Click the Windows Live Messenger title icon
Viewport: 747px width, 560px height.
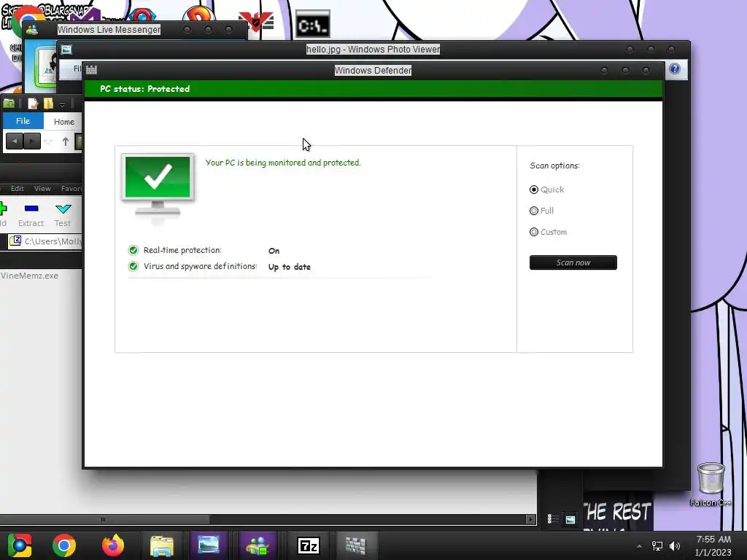click(x=32, y=29)
